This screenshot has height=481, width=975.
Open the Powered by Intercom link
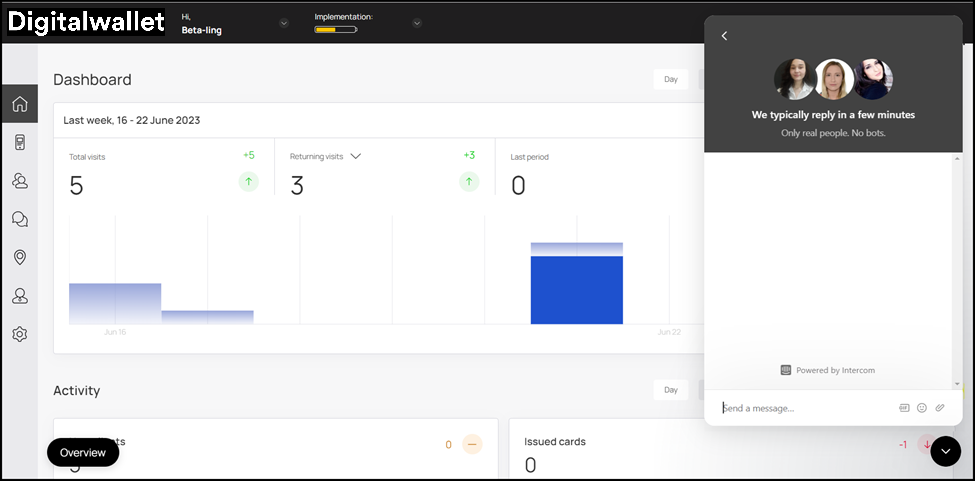(x=828, y=370)
